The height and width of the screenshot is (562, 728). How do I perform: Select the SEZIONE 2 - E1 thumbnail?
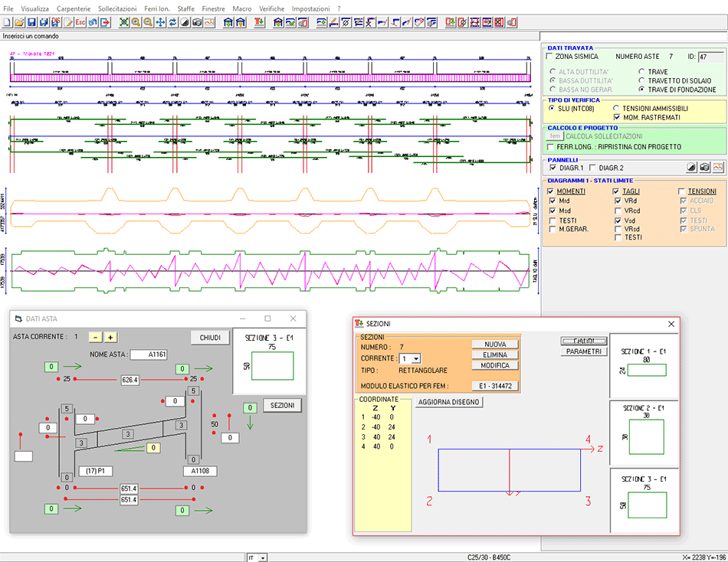pyautogui.click(x=644, y=432)
